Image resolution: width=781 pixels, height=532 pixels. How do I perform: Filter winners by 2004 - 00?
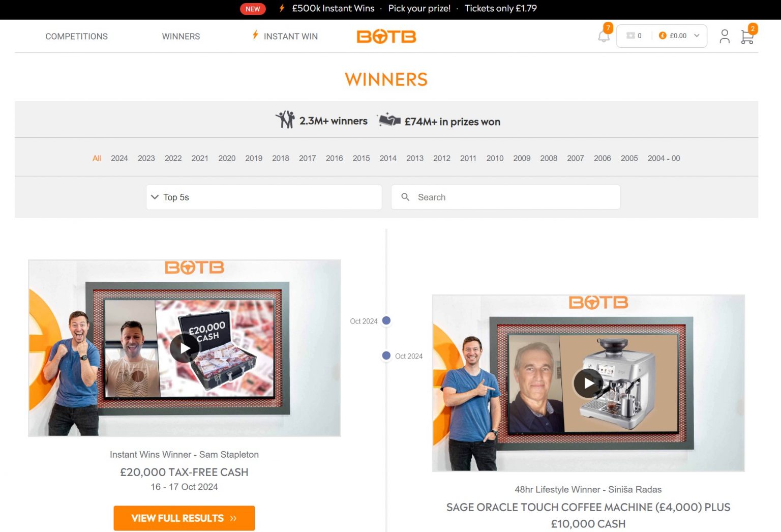(663, 158)
